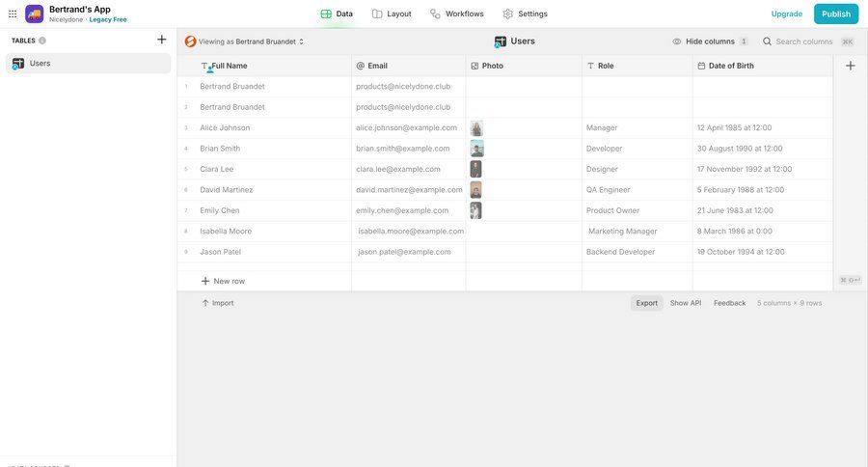Select the emily.chen@example.com cell
The width and height of the screenshot is (868, 467).
point(409,210)
